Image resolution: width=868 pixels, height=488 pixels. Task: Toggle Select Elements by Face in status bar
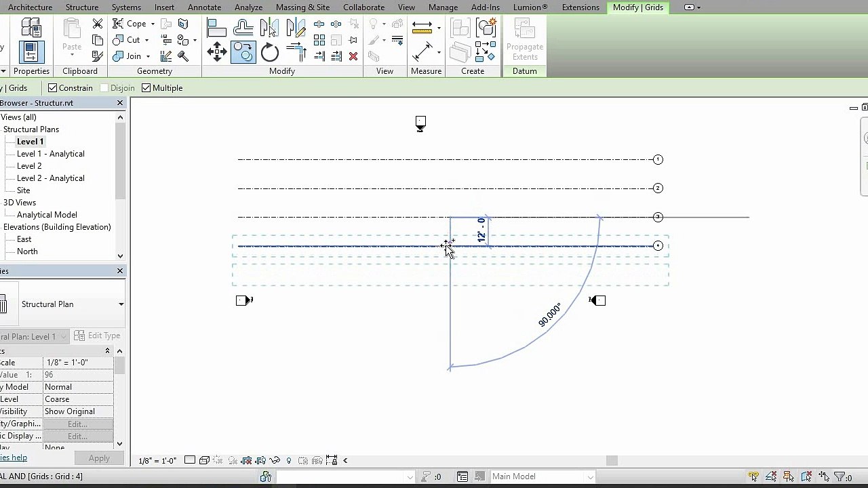806,476
